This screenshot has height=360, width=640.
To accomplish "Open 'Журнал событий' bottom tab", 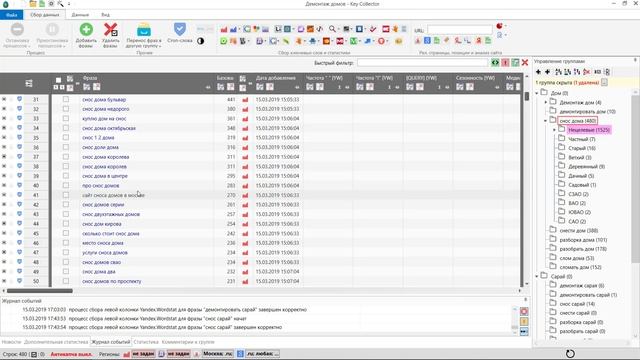I will 111,342.
